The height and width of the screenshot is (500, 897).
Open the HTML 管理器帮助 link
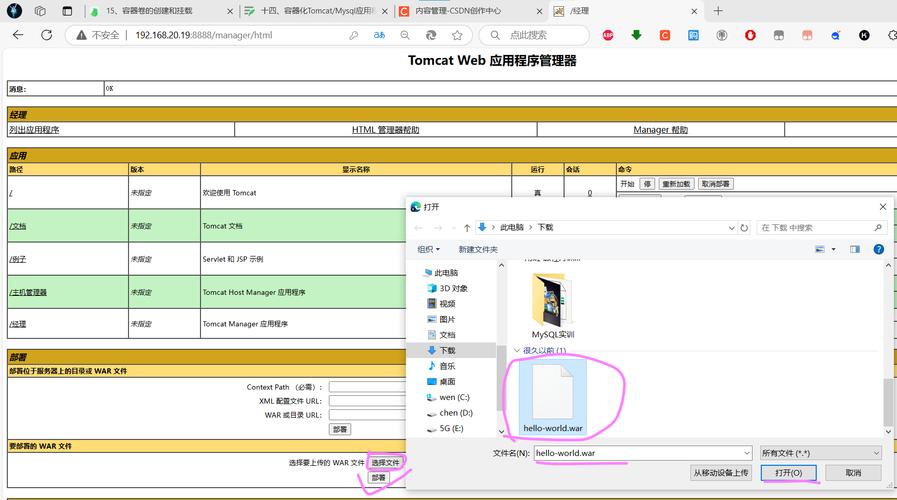tap(386, 130)
